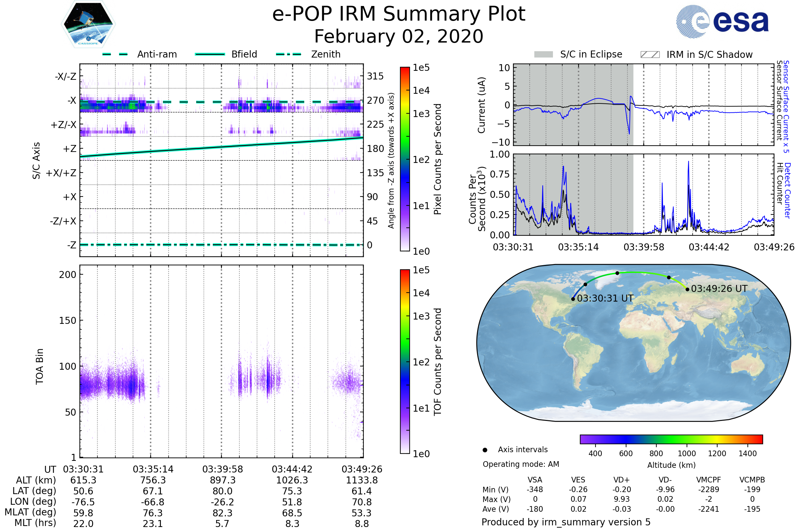Image resolution: width=798 pixels, height=532 pixels.
Task: Click the TOF Counts per Second colorbar
Action: [405, 361]
